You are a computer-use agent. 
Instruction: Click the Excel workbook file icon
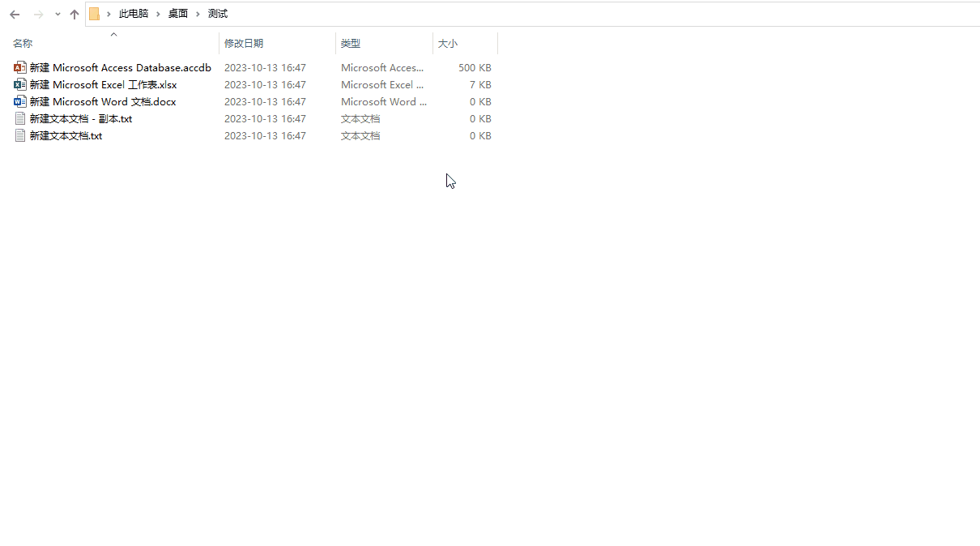[20, 84]
